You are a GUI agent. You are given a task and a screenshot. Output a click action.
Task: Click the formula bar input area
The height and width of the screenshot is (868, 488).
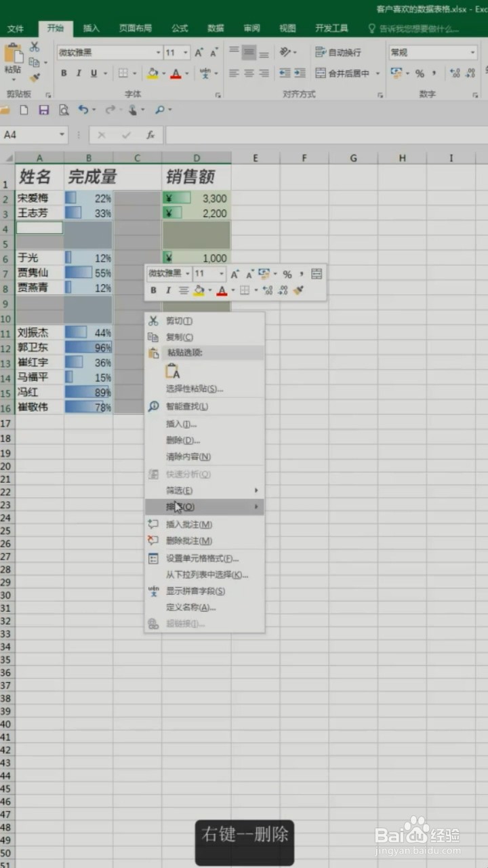(325, 135)
